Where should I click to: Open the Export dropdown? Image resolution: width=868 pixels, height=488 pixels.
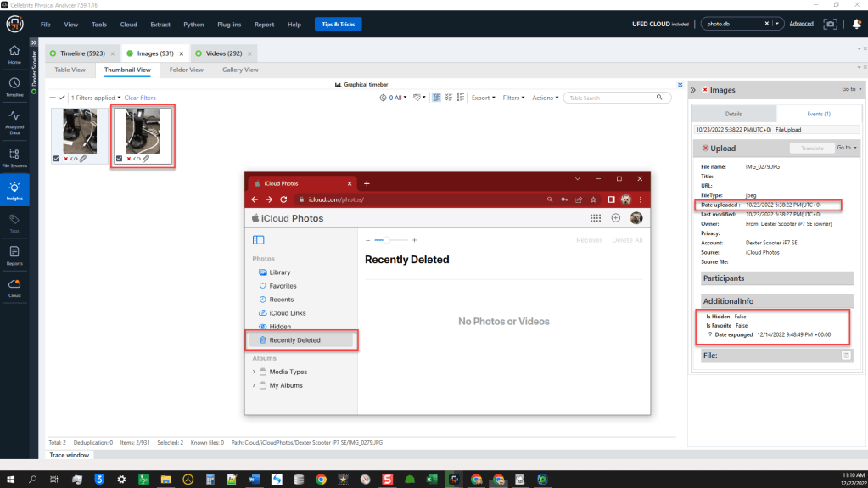(483, 98)
